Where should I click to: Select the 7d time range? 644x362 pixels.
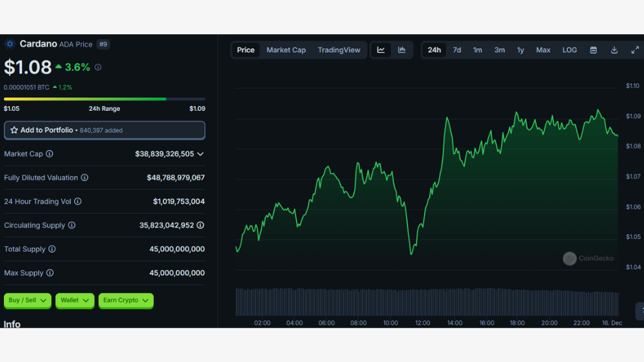point(457,50)
